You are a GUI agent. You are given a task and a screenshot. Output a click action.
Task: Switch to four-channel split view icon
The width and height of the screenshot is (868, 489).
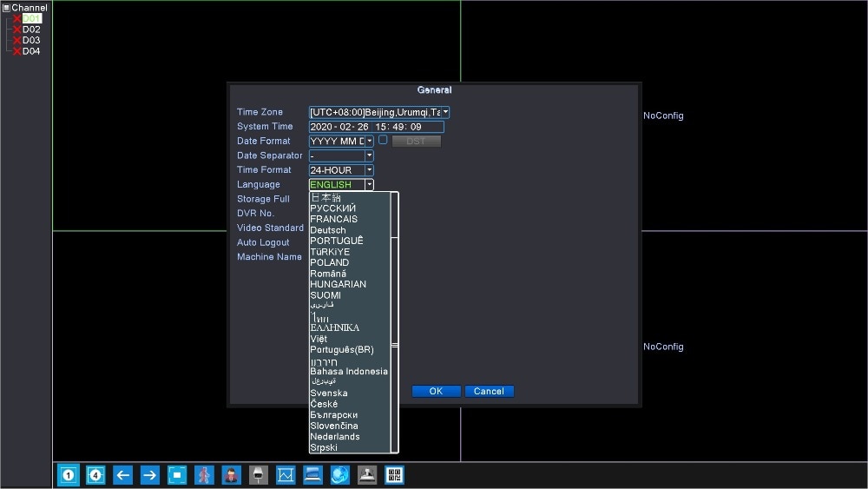(95, 474)
